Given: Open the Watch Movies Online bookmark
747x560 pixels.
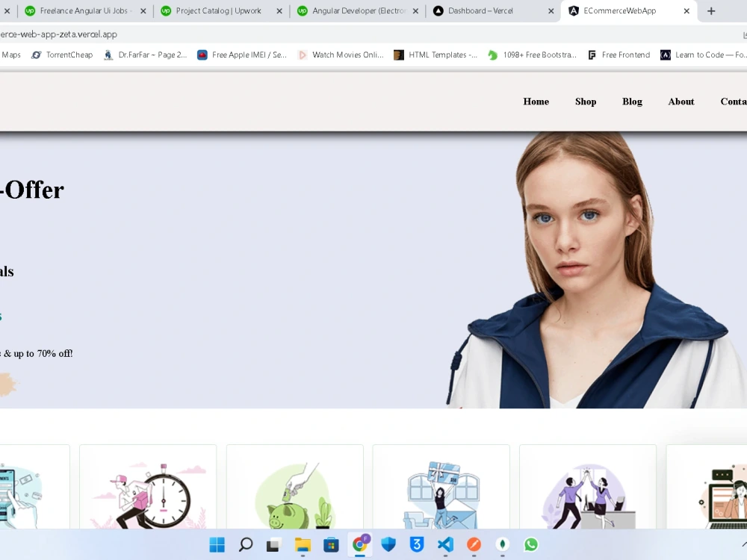Looking at the screenshot, I should coord(341,55).
